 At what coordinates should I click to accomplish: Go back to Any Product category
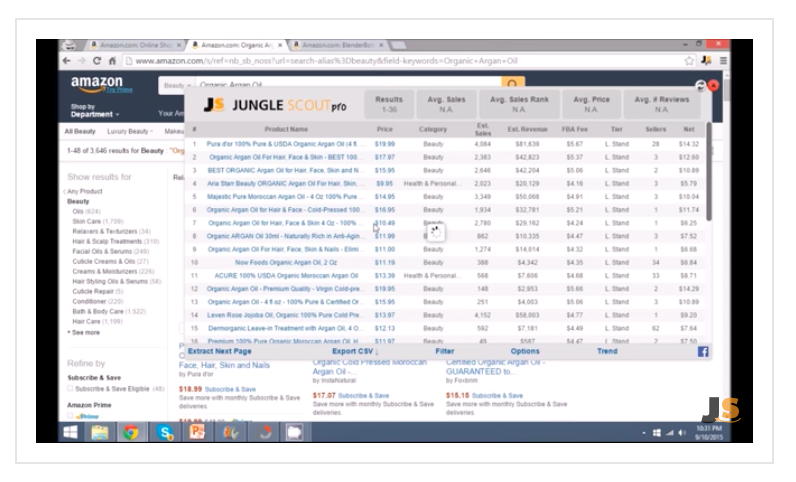[x=84, y=191]
